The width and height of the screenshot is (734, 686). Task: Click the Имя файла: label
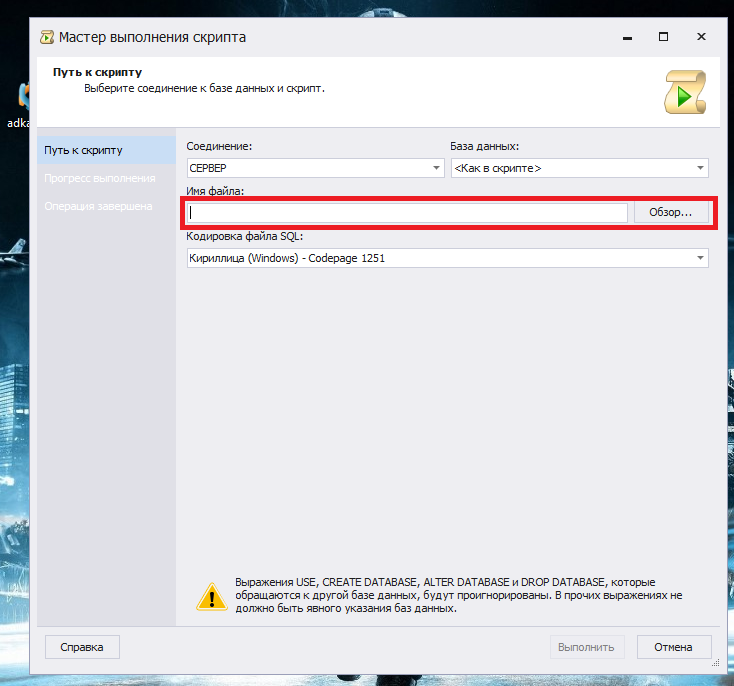(215, 191)
